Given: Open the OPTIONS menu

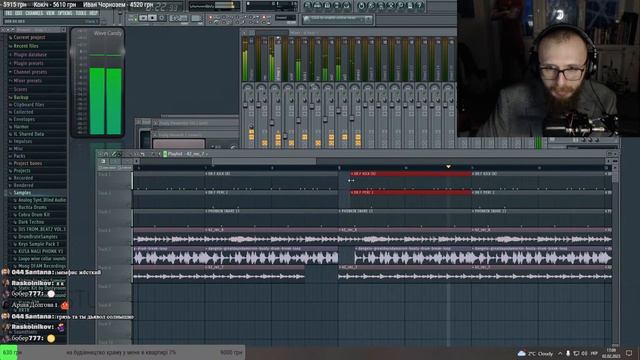Looking at the screenshot, I should (64, 13).
